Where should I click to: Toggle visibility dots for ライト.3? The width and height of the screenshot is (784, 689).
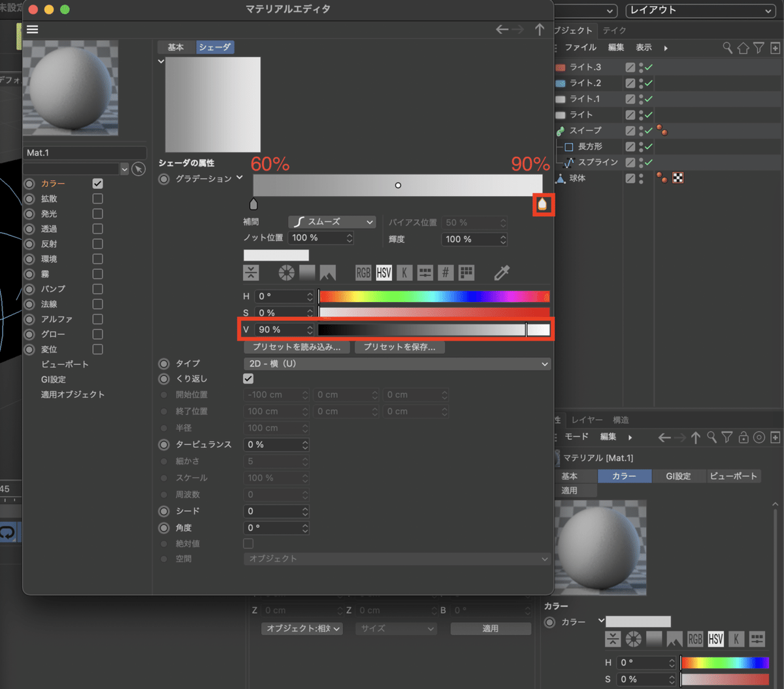pos(642,67)
